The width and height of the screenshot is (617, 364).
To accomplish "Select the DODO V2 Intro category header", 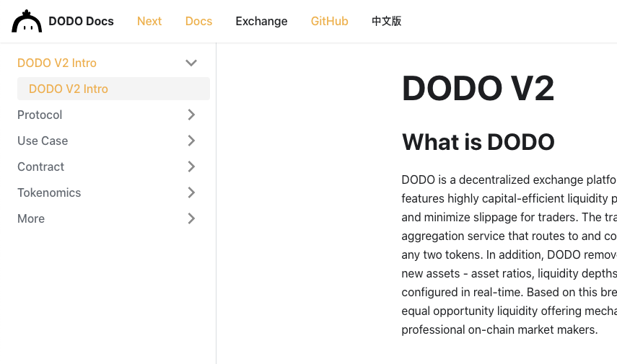I will [57, 63].
